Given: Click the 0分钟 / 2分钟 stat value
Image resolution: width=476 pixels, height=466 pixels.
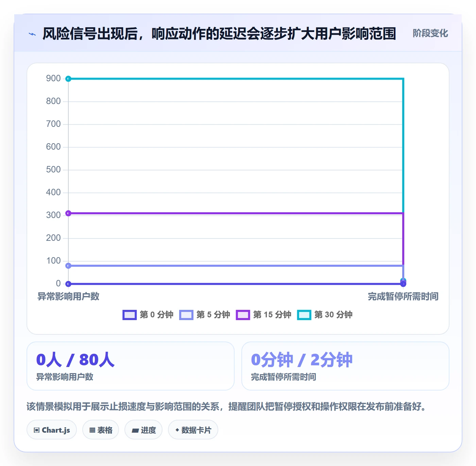Looking at the screenshot, I should (302, 360).
